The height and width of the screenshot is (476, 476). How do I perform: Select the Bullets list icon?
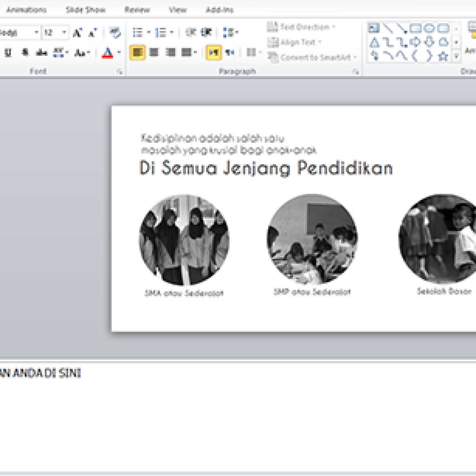tap(138, 32)
